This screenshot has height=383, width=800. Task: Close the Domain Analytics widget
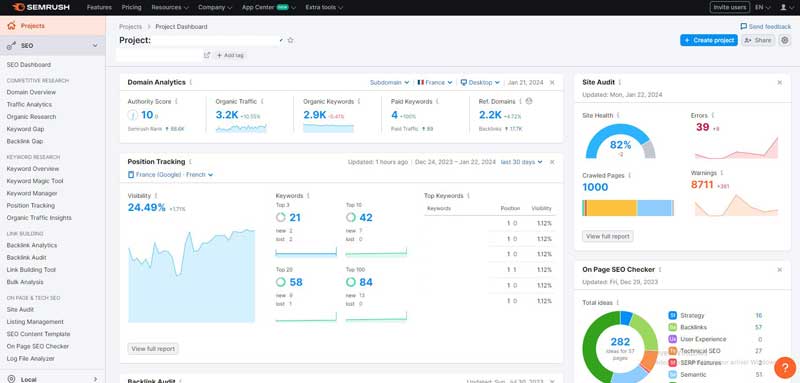pos(552,82)
